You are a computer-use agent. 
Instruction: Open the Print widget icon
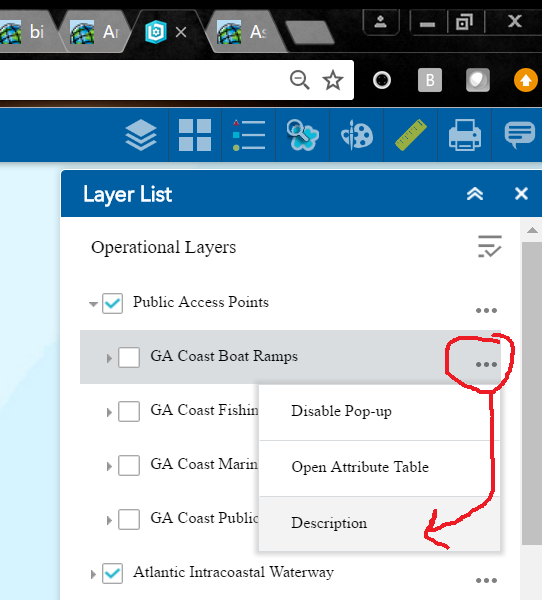tap(465, 135)
